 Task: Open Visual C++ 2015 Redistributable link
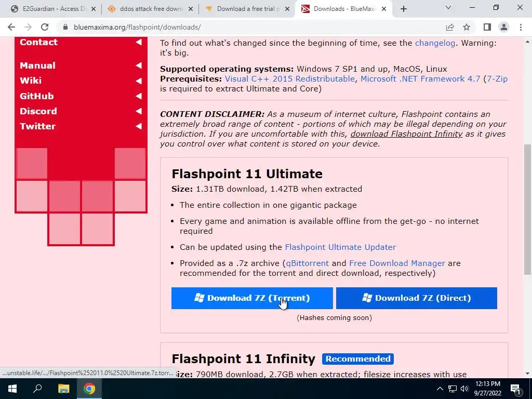tap(290, 79)
